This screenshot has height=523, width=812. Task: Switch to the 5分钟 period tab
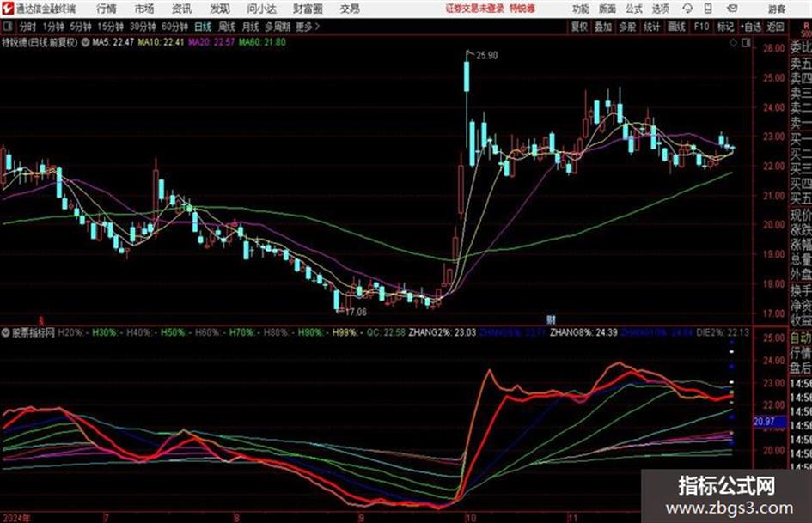point(81,27)
